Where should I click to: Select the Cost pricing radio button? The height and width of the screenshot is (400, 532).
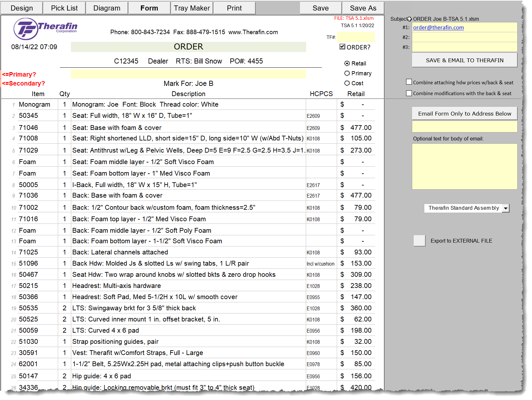point(347,83)
